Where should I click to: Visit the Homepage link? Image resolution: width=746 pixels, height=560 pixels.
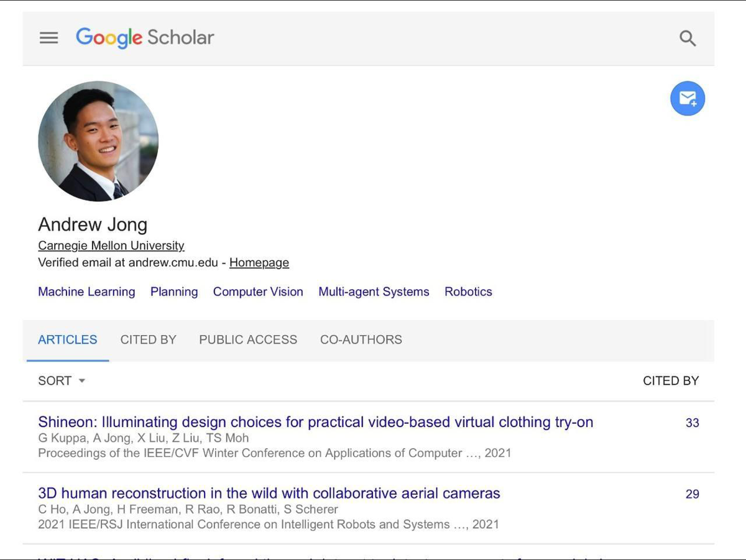(x=259, y=262)
